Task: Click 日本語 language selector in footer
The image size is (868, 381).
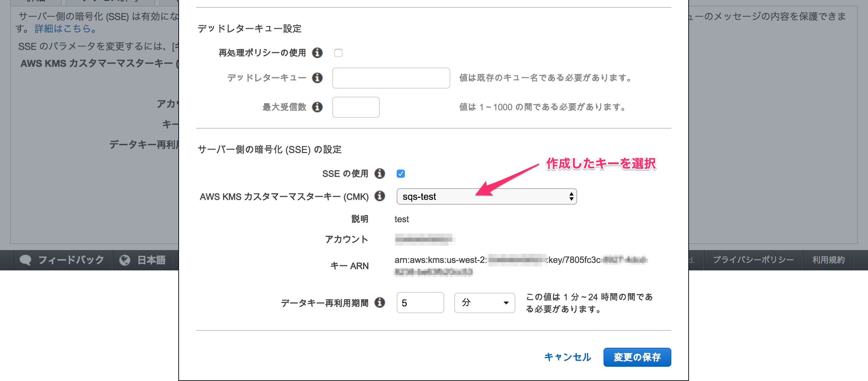Action: point(152,260)
